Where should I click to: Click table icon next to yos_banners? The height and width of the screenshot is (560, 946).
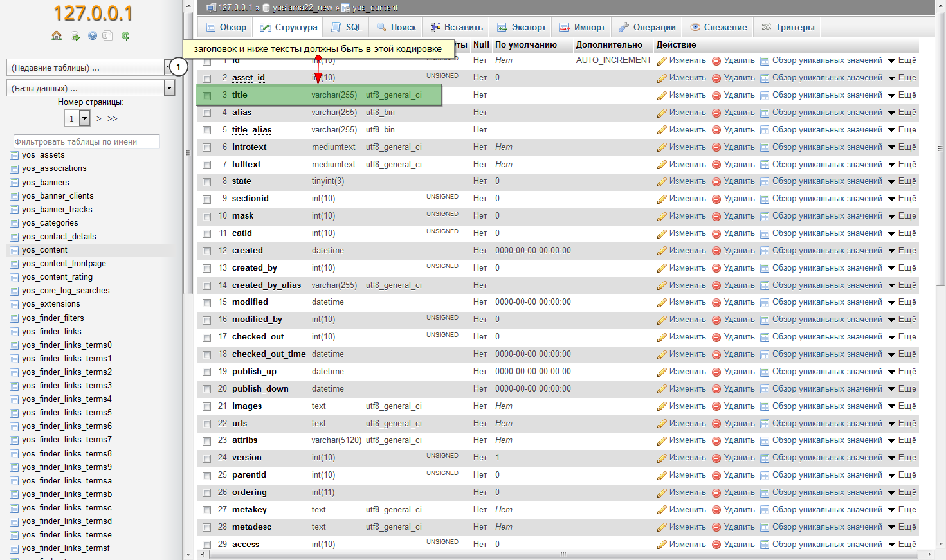tap(15, 183)
